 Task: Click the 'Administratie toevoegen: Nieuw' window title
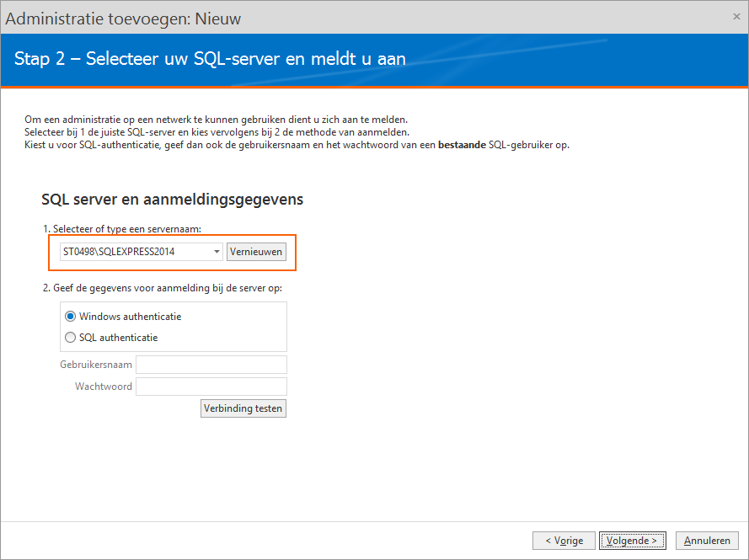[123, 19]
